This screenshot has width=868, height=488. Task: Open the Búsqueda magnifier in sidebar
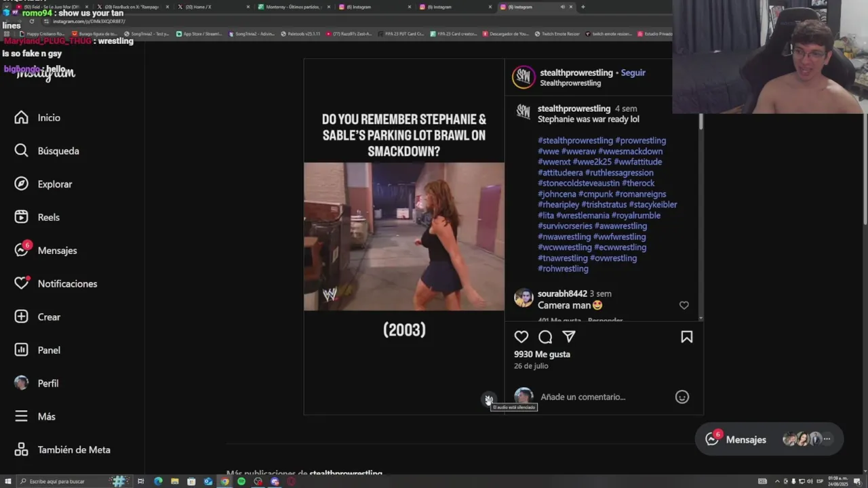(x=21, y=150)
